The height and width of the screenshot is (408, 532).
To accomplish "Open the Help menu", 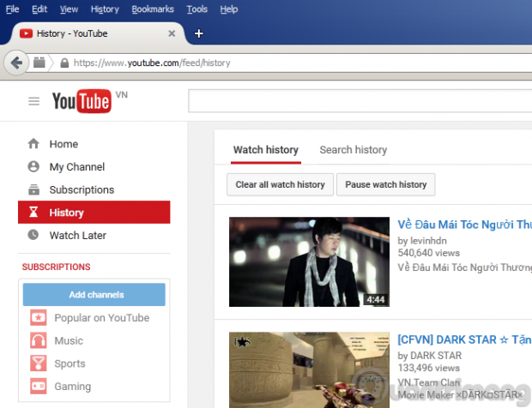I will point(229,9).
